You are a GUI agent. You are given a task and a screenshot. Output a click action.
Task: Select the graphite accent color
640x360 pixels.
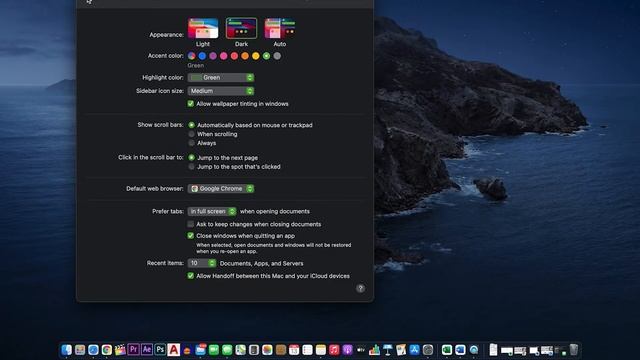(x=277, y=56)
